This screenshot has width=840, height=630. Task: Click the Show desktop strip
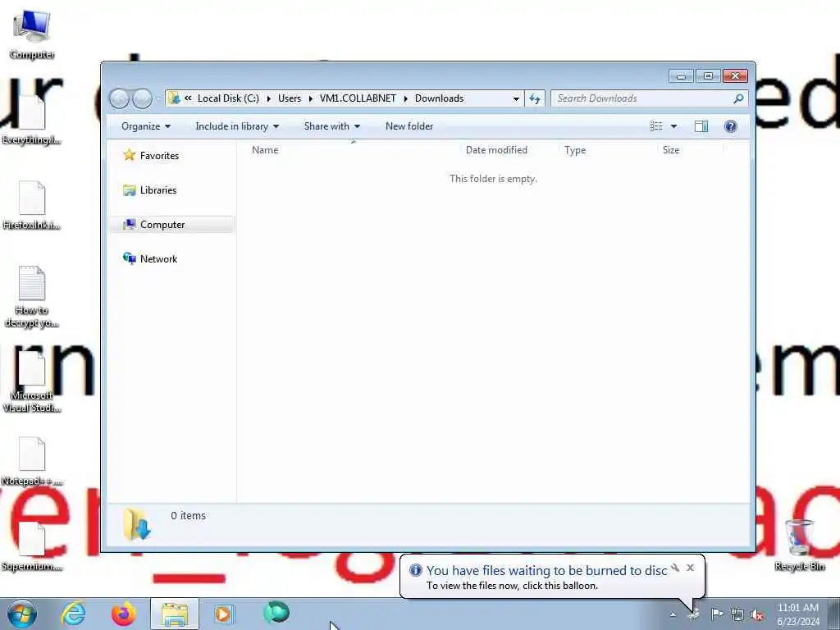tap(834, 614)
